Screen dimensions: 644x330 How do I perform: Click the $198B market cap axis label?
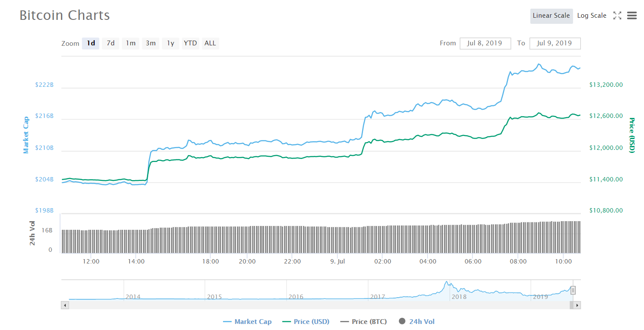click(45, 210)
